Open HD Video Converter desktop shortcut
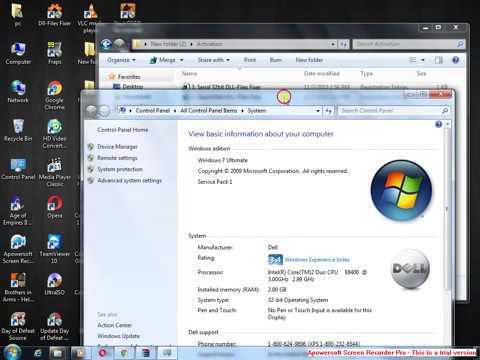 (x=55, y=133)
